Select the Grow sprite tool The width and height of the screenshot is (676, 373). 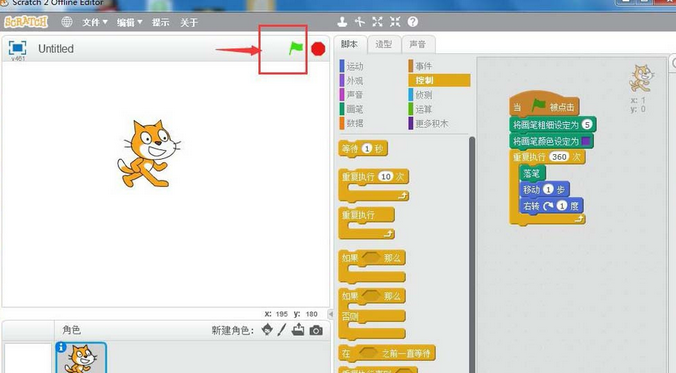[x=377, y=22]
